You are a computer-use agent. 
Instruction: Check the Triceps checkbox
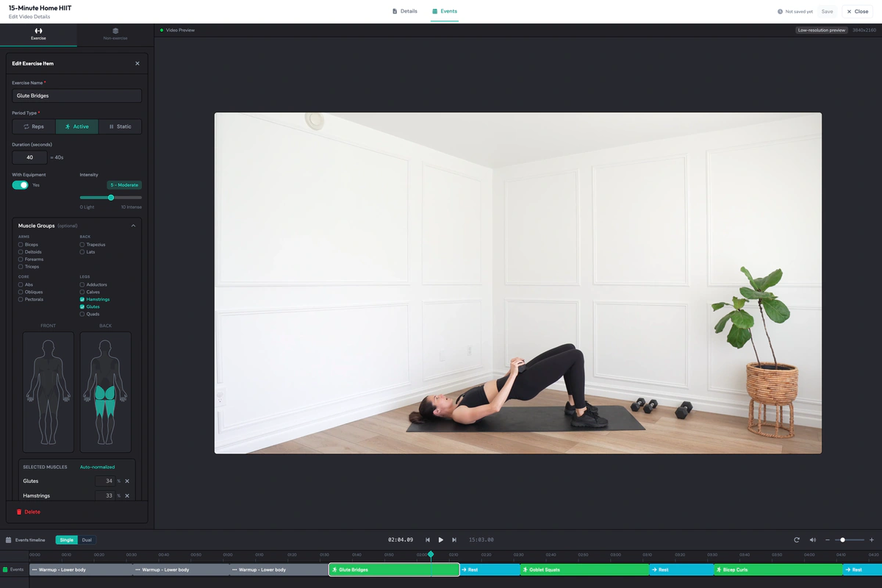tap(21, 267)
